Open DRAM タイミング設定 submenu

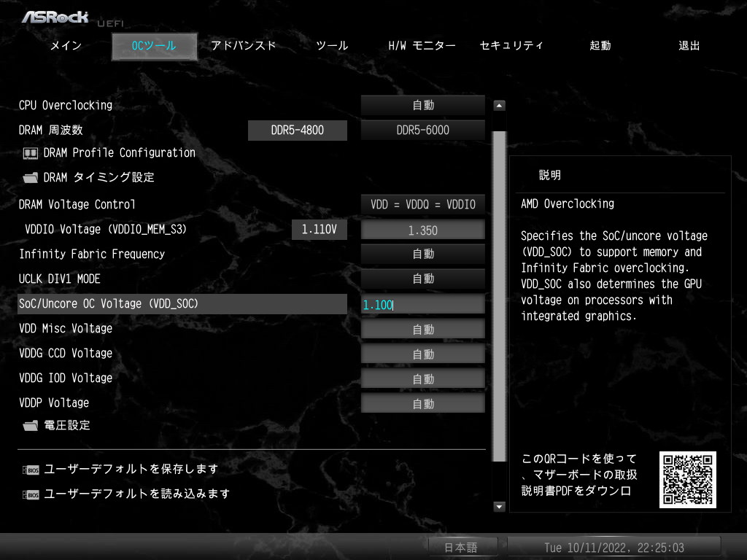point(99,178)
